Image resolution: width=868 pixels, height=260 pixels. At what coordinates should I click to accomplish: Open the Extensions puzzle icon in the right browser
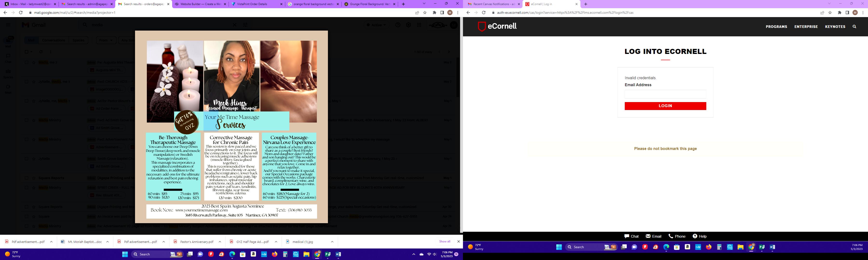tap(839, 13)
